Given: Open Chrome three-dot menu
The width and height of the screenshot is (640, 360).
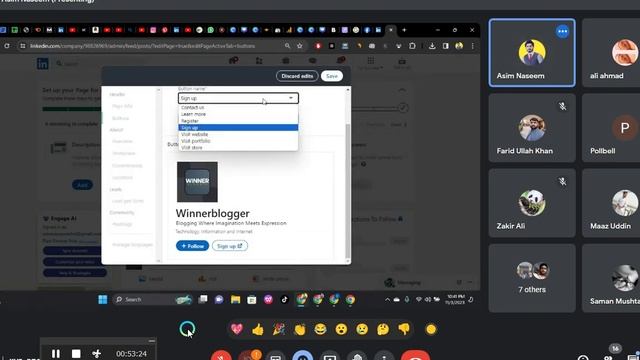Looking at the screenshot, I should tap(473, 46).
